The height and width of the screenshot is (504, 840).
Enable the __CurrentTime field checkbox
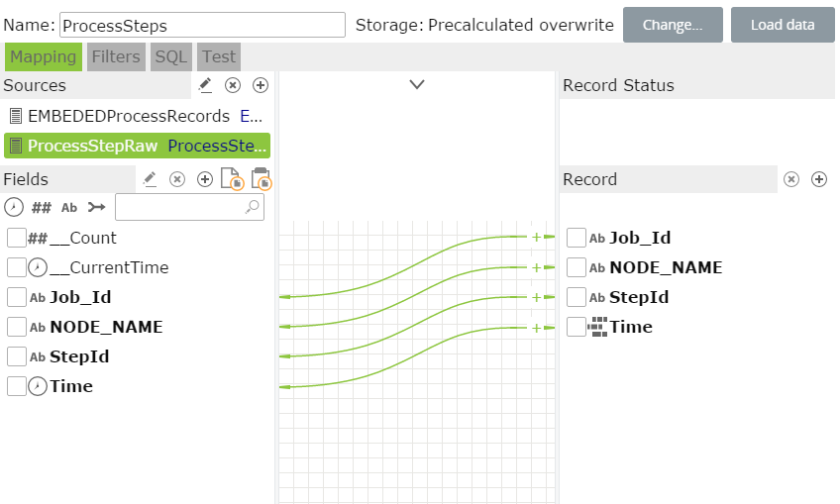point(16,267)
